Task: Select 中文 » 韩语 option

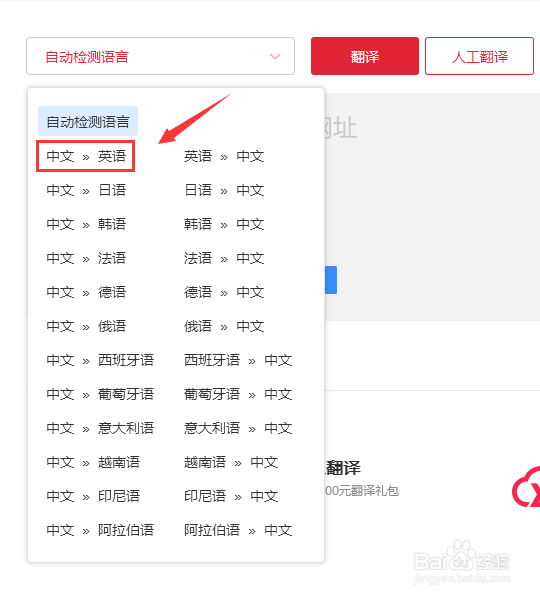Action: point(86,224)
